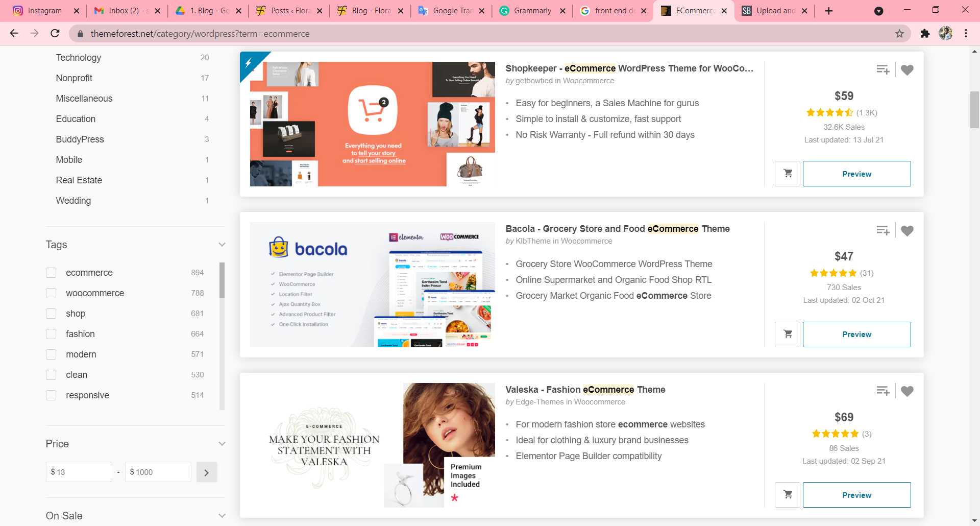Screen dimensions: 980x526
Task: Close the Grammarly tab
Action: pos(562,11)
